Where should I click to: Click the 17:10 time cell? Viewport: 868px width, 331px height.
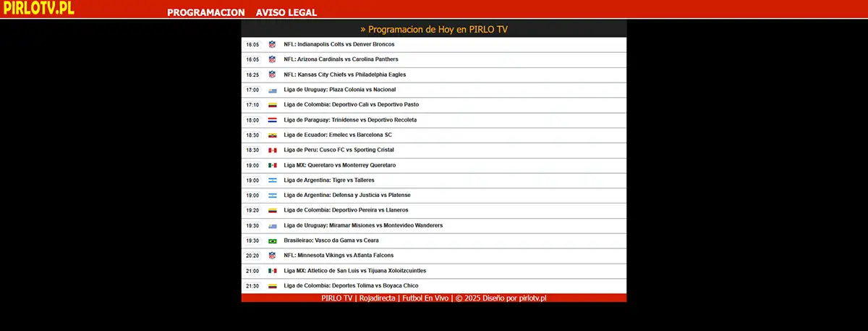pyautogui.click(x=252, y=105)
